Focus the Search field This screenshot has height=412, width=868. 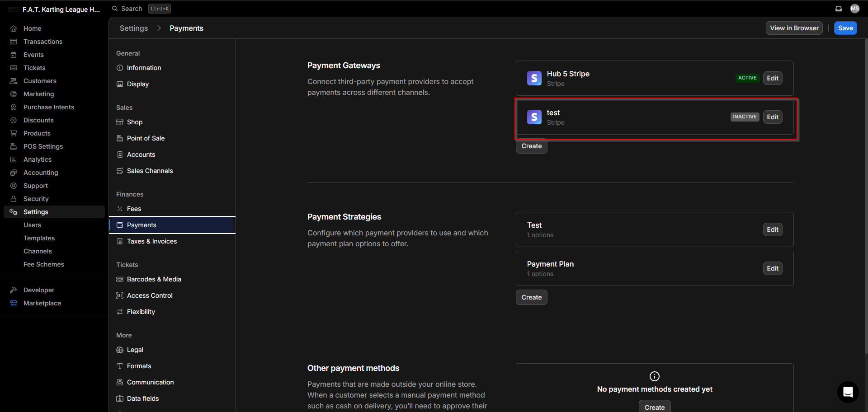tap(141, 9)
